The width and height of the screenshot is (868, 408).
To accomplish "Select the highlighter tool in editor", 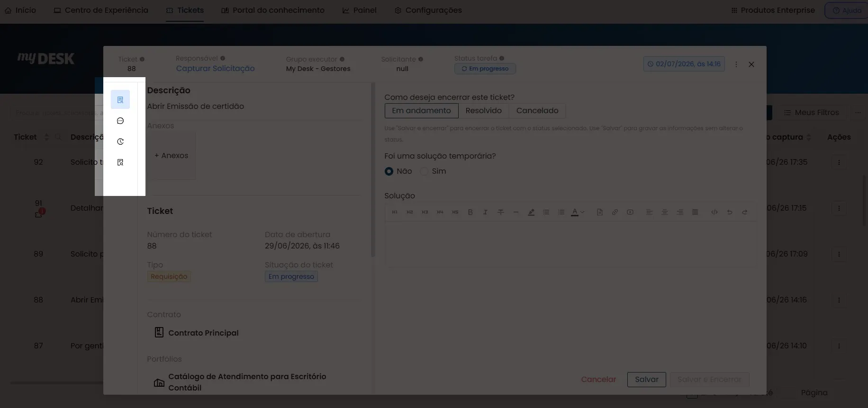I will pos(531,212).
